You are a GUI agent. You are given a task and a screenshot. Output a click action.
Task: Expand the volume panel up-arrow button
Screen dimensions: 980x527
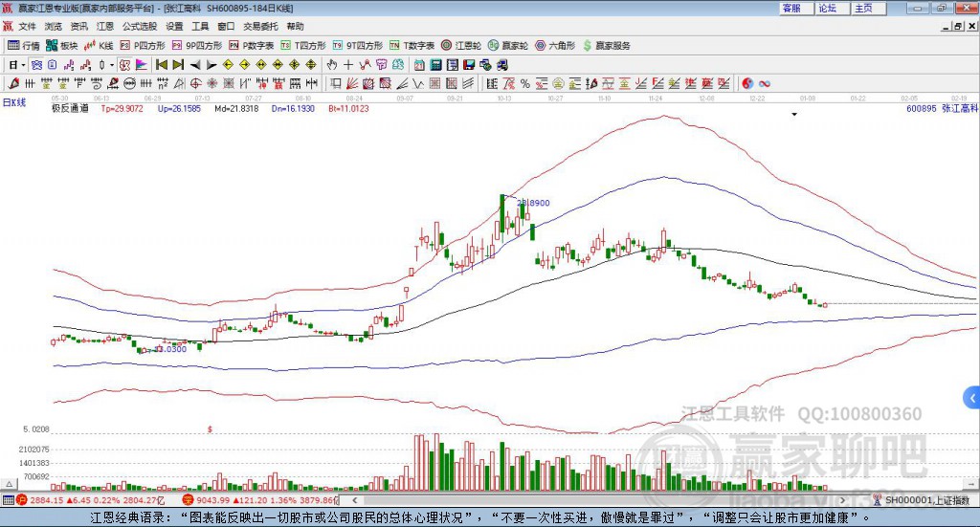pyautogui.click(x=9, y=484)
